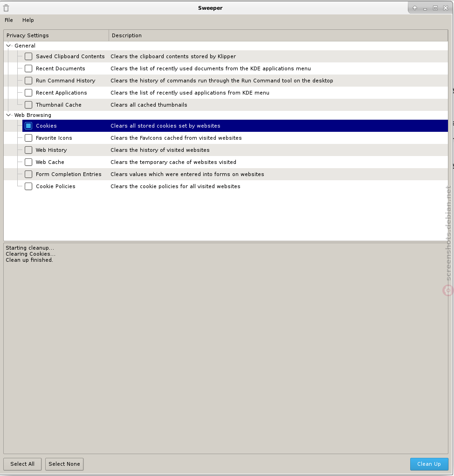The width and height of the screenshot is (454, 476).
Task: Check the Recent Documents option
Action: [28, 68]
